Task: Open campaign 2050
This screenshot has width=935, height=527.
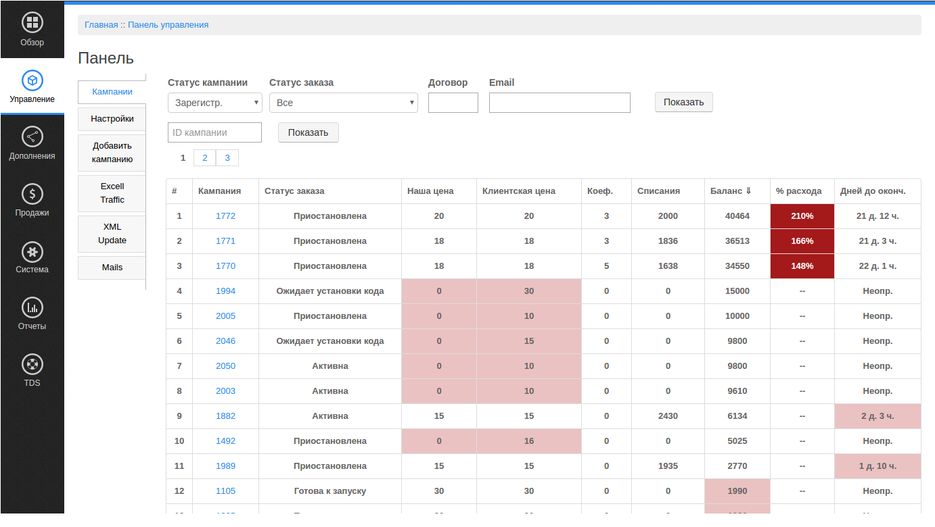Action: [225, 366]
